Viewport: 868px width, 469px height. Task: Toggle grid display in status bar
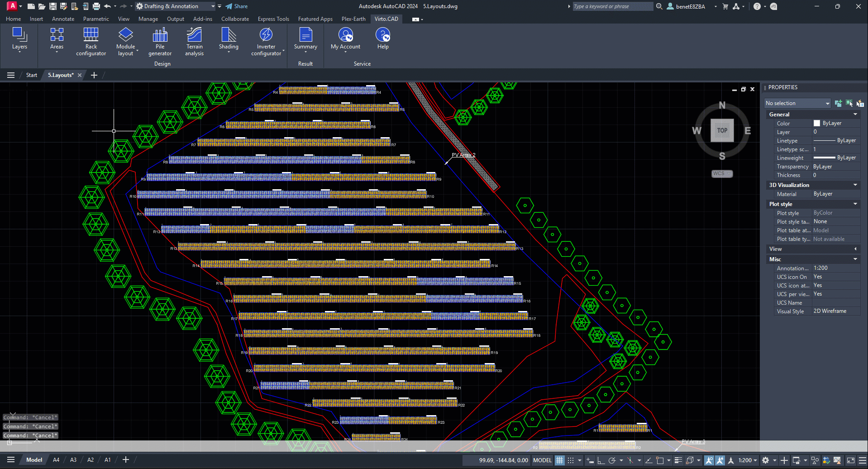560,460
